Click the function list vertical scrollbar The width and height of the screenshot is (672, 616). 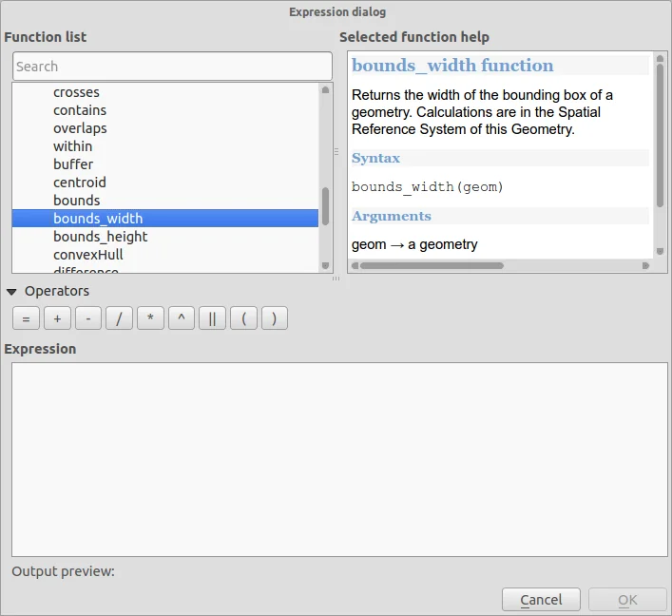[x=325, y=205]
